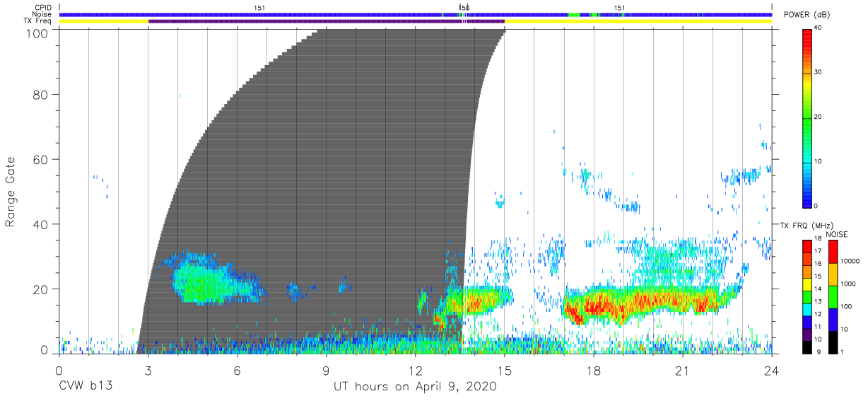Click the 30 tick on the power scale
This screenshot has height=401, width=868.
coord(819,73)
